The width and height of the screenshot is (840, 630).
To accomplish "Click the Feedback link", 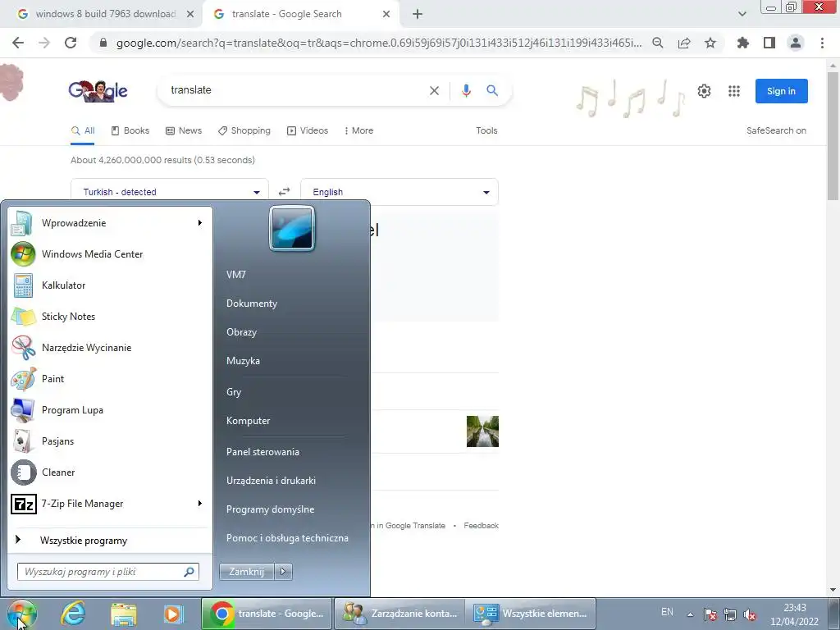I will (481, 526).
